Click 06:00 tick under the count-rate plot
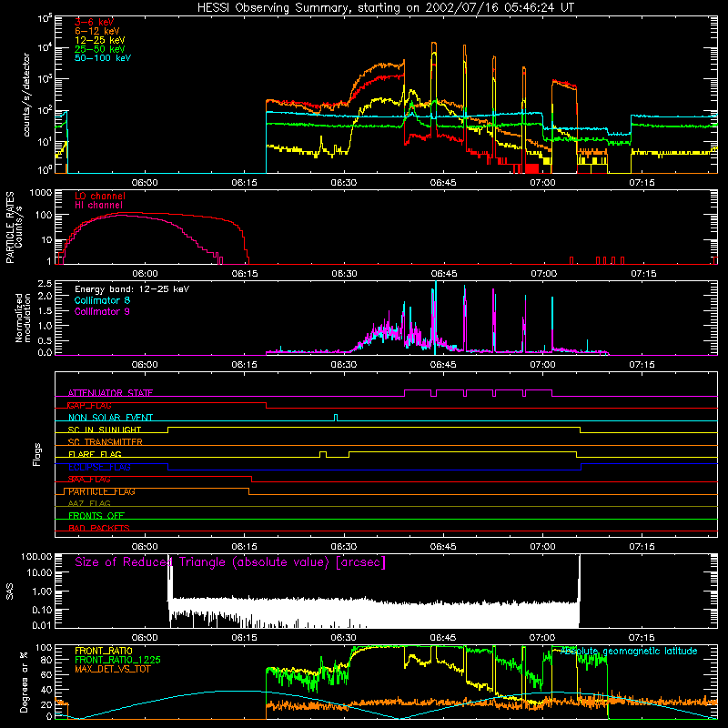This screenshot has width=728, height=728. click(x=145, y=183)
